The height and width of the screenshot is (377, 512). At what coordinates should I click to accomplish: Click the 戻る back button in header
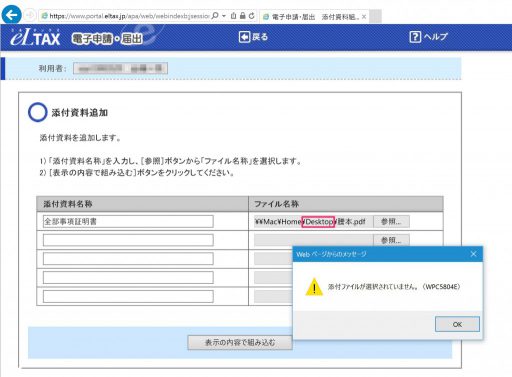click(x=253, y=37)
